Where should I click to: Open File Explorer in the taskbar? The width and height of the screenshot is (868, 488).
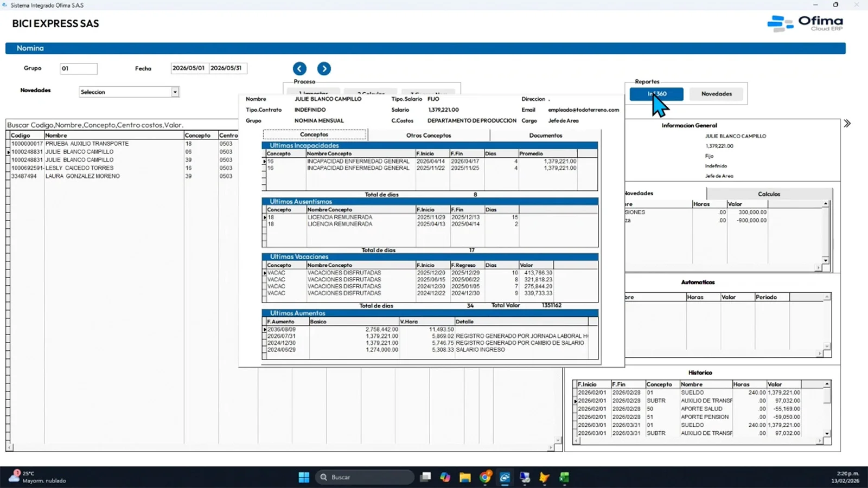coord(465,477)
